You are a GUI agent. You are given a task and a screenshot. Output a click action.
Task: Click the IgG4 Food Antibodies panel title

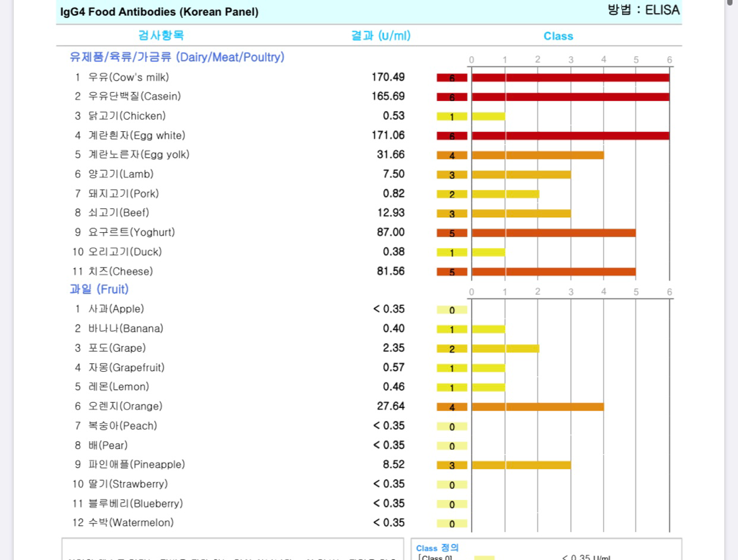[x=159, y=12]
